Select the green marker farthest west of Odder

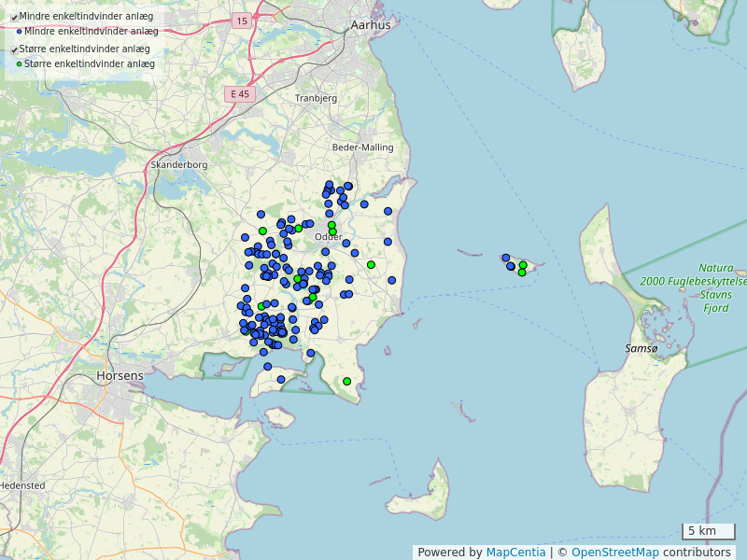click(x=262, y=231)
